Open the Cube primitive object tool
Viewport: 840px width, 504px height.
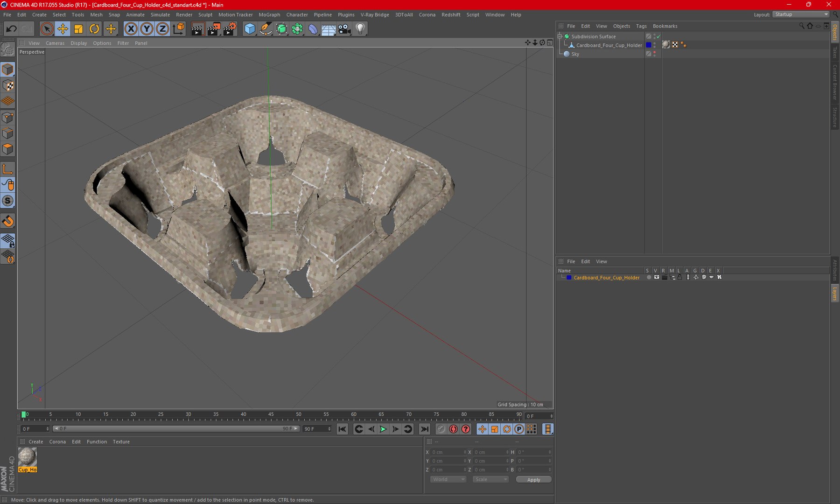(x=250, y=29)
